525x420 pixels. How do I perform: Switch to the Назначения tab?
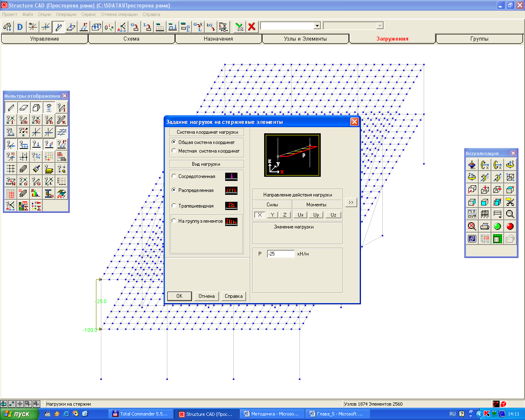pos(218,39)
